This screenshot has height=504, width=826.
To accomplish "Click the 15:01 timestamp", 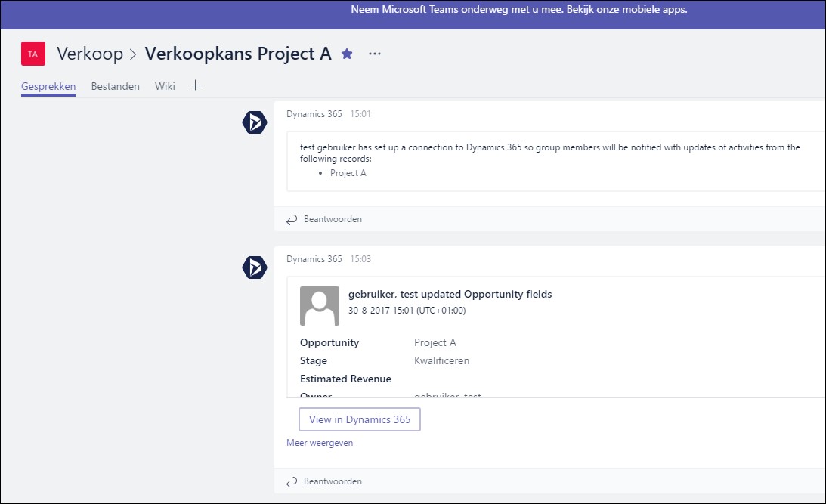I will coord(360,114).
